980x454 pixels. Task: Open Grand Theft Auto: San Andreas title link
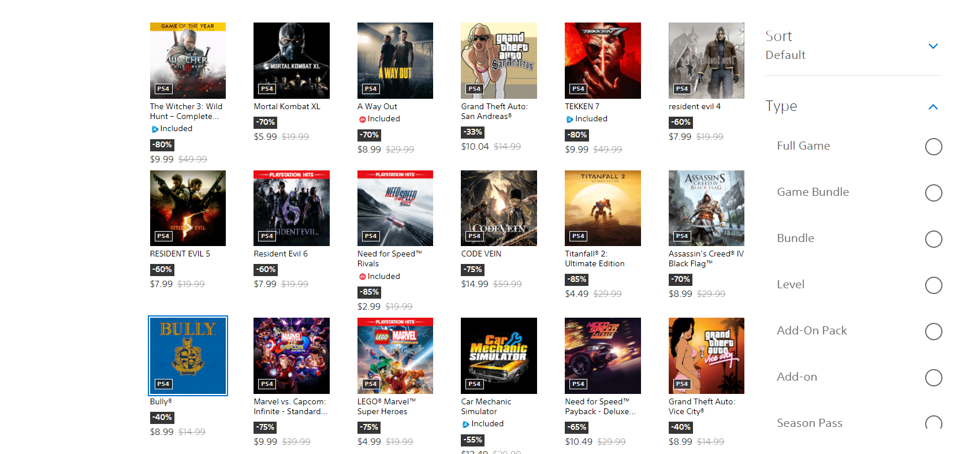click(494, 111)
